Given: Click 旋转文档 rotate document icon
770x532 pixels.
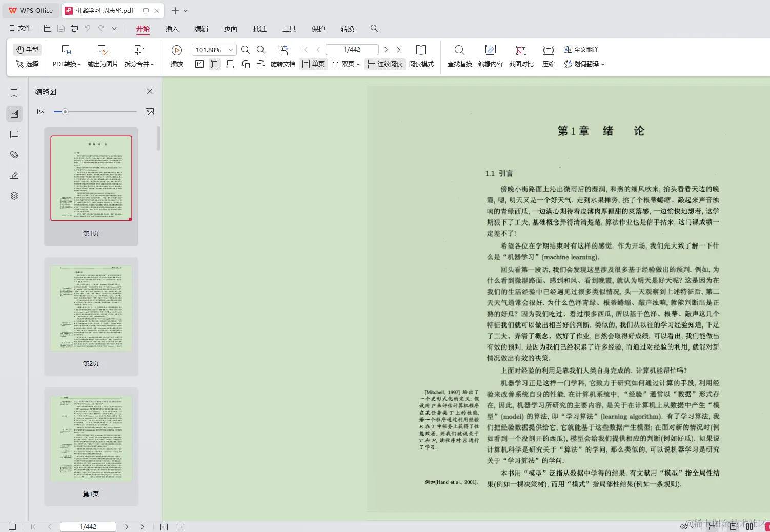Looking at the screenshot, I should tap(282, 50).
